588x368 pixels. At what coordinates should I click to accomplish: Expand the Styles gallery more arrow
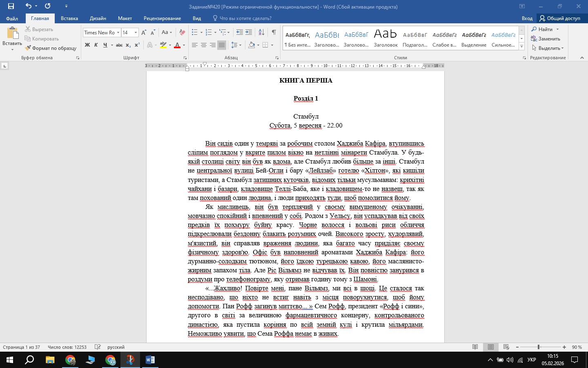(522, 47)
